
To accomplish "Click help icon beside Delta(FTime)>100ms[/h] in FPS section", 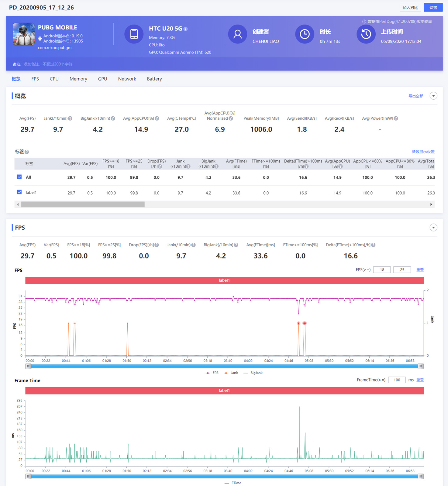I will (x=373, y=245).
